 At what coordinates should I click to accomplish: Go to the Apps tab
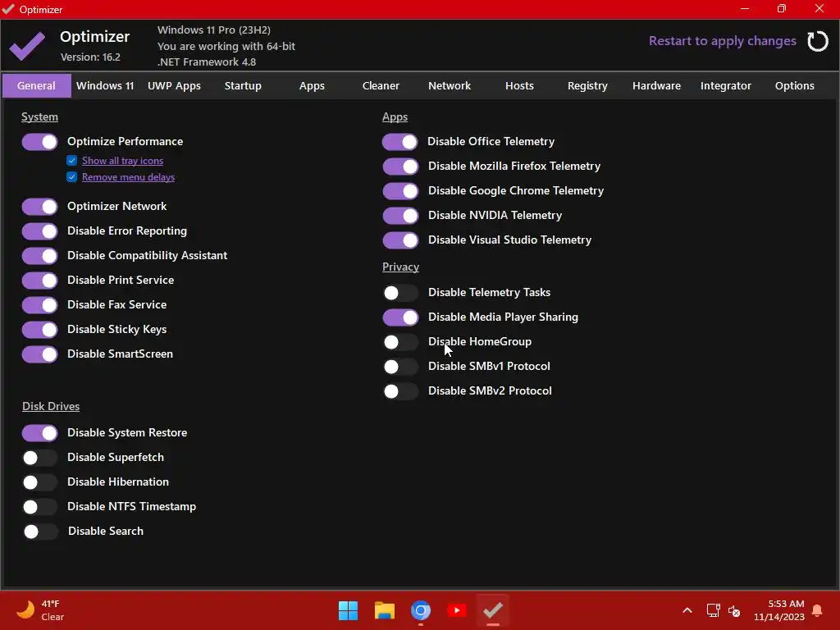(312, 85)
